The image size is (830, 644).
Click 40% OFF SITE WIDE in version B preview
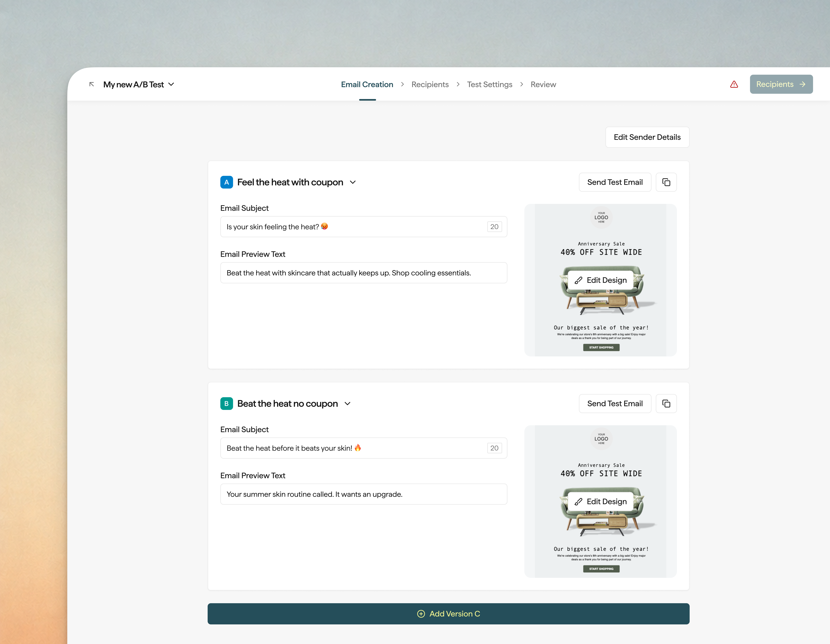pyautogui.click(x=601, y=473)
